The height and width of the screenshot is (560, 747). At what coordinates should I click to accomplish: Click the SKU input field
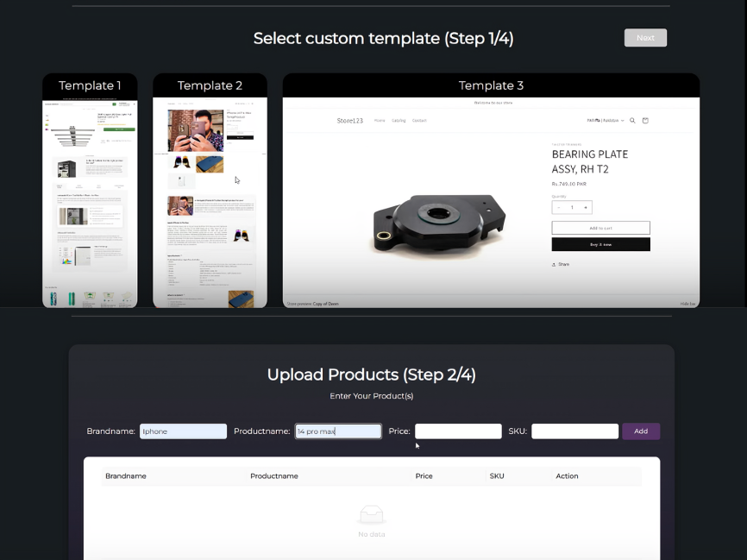tap(575, 431)
